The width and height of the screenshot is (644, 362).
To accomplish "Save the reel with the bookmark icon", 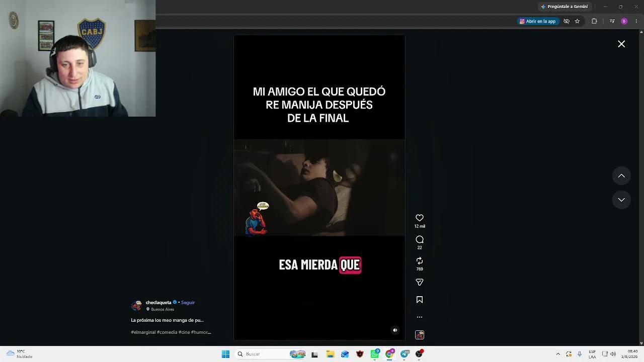I will point(420,300).
